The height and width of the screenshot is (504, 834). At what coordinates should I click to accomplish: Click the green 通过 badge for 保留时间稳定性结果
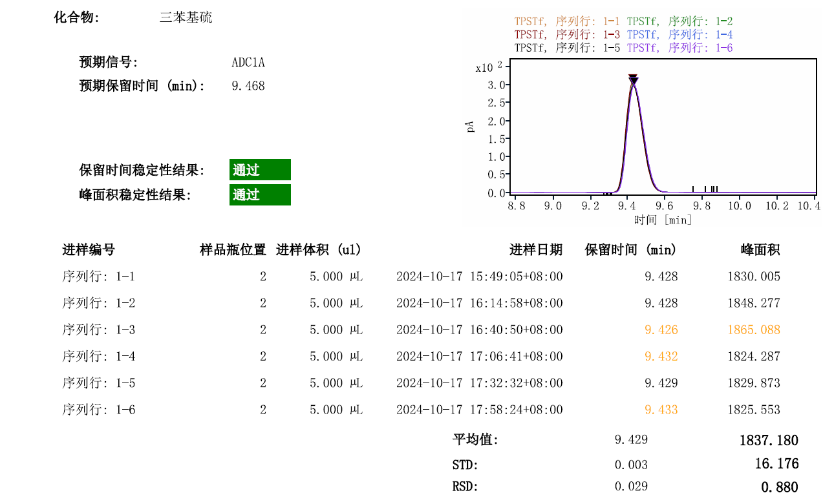(260, 170)
